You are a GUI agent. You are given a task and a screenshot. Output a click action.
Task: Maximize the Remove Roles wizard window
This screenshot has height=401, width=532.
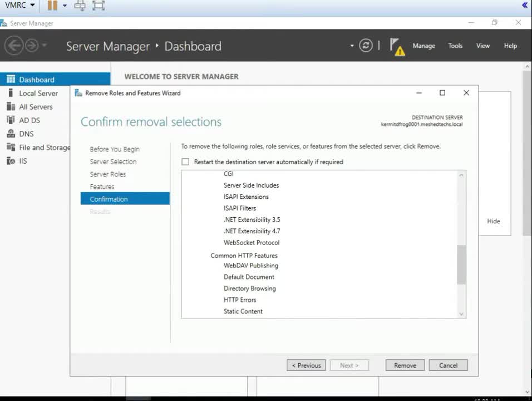pos(442,92)
